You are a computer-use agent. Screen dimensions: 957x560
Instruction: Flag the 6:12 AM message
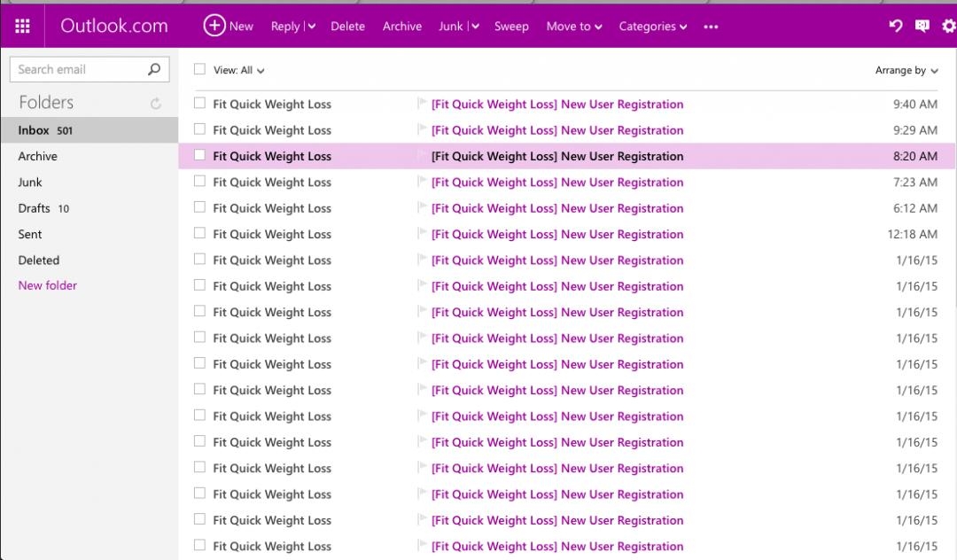[x=421, y=207]
